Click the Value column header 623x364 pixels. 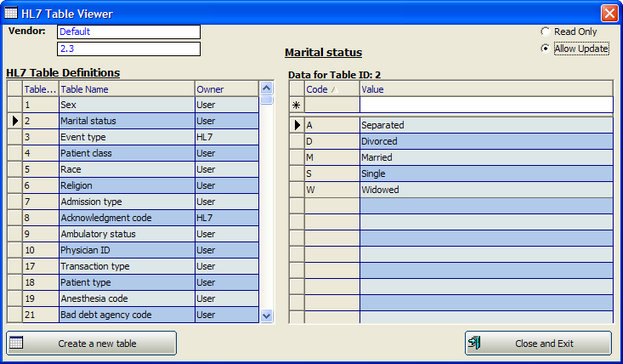point(486,89)
